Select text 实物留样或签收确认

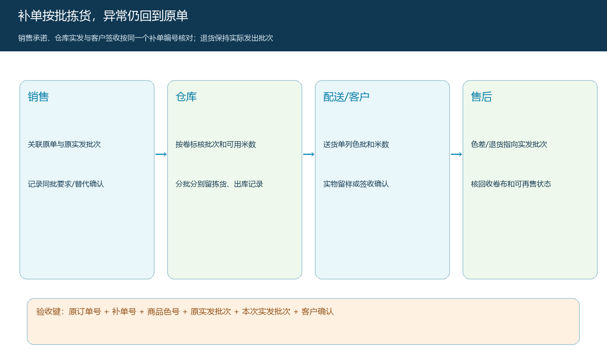pyautogui.click(x=356, y=184)
